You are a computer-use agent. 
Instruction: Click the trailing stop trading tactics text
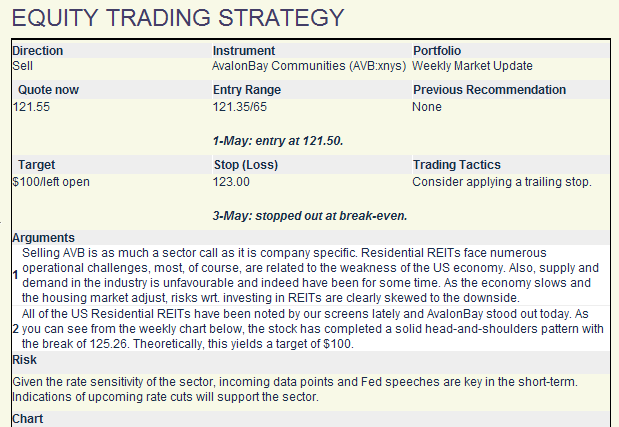pos(502,182)
